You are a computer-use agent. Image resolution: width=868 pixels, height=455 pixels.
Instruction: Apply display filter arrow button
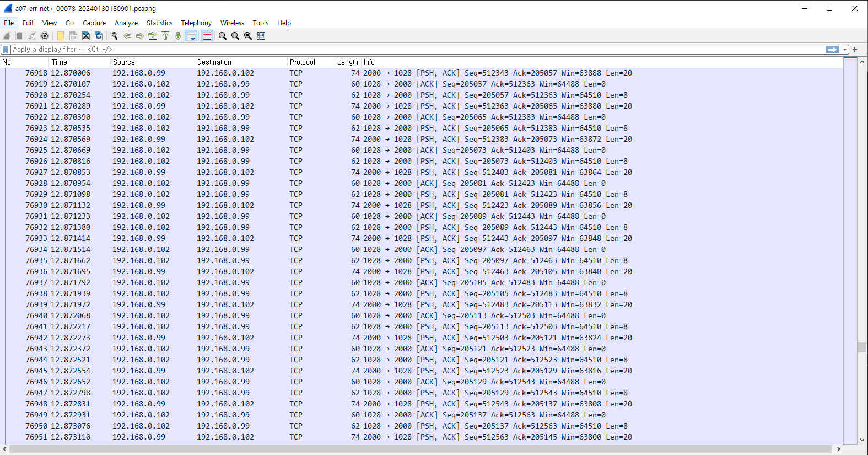(x=832, y=50)
